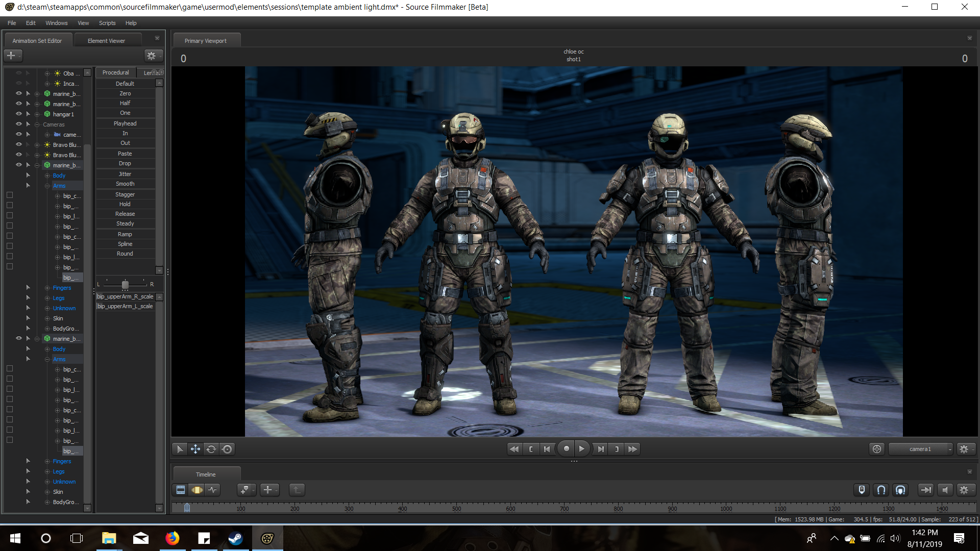Apply the Smooth procedural preset
Viewport: 980px width, 551px height.
[125, 184]
